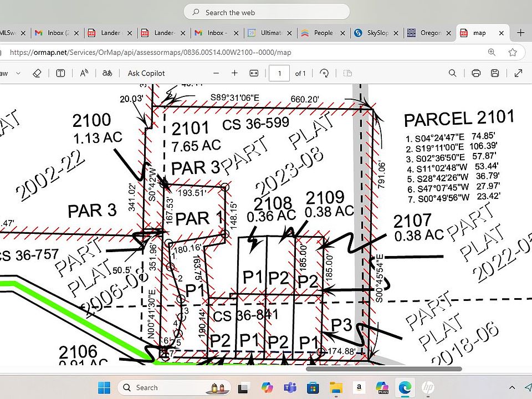Click lot number 2108 on the map
Image resolution: width=532 pixels, height=399 pixels.
click(273, 203)
